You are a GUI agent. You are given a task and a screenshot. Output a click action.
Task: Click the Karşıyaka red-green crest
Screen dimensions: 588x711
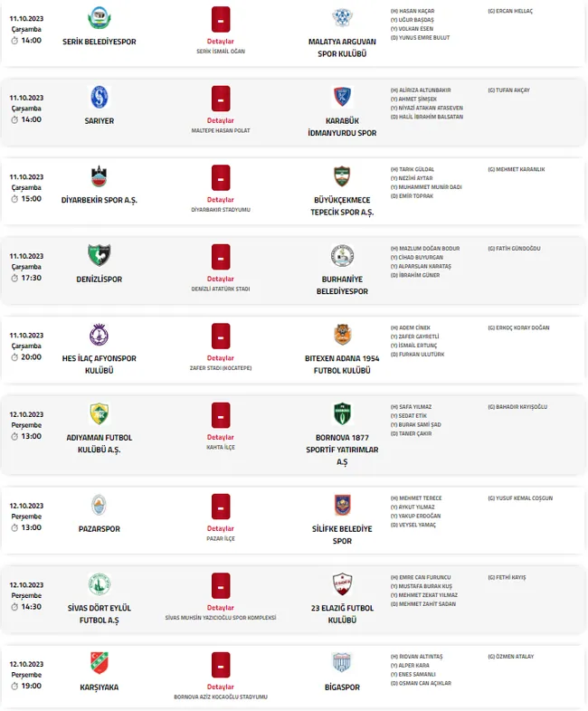pyautogui.click(x=99, y=663)
